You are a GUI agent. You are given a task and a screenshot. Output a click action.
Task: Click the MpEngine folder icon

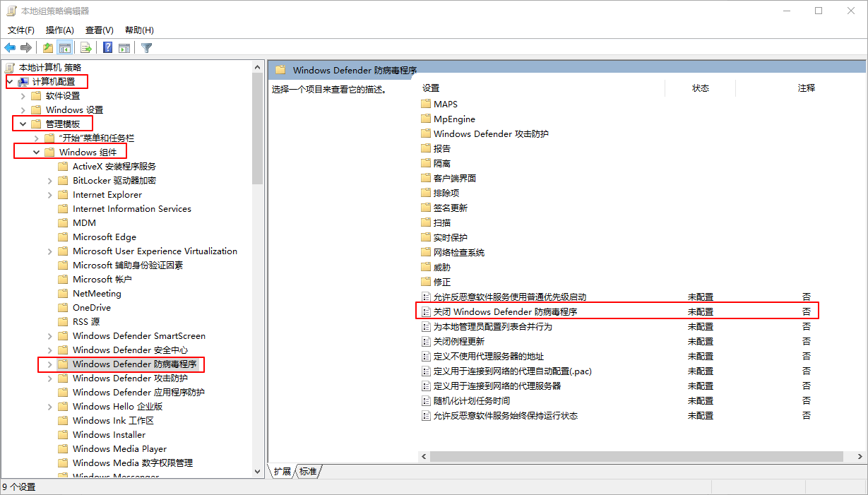pyautogui.click(x=426, y=119)
